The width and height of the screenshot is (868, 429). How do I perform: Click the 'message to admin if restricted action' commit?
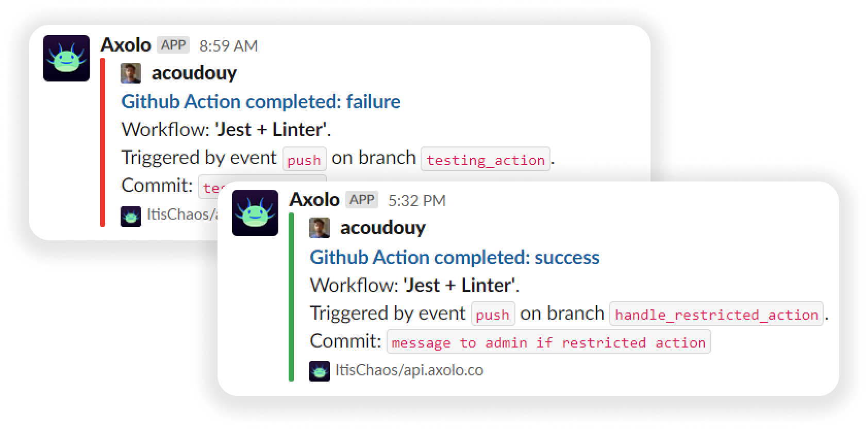tap(549, 342)
